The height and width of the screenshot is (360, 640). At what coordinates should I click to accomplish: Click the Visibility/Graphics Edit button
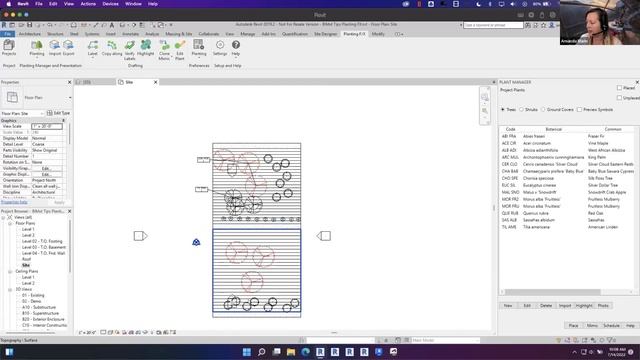pyautogui.click(x=47, y=168)
